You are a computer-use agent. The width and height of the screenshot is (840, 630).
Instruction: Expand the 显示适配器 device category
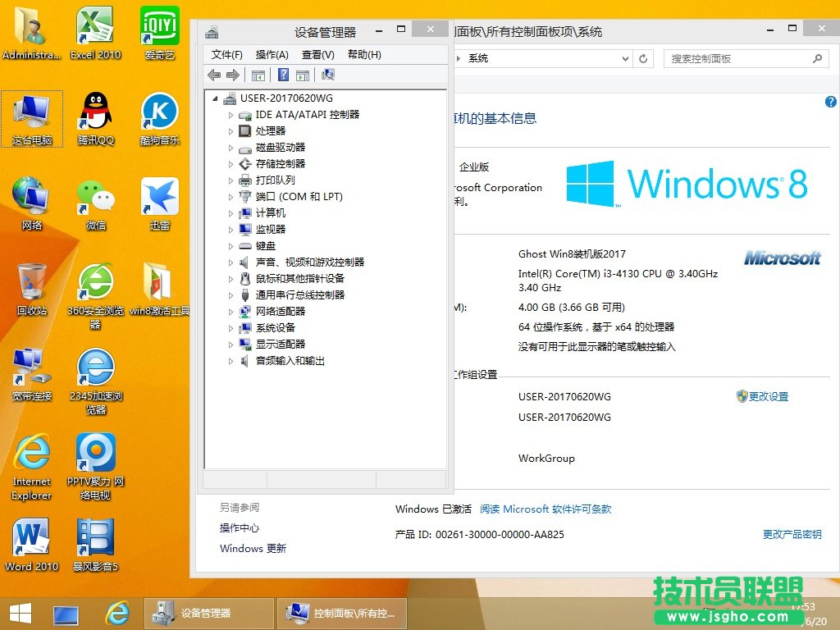pyautogui.click(x=231, y=345)
